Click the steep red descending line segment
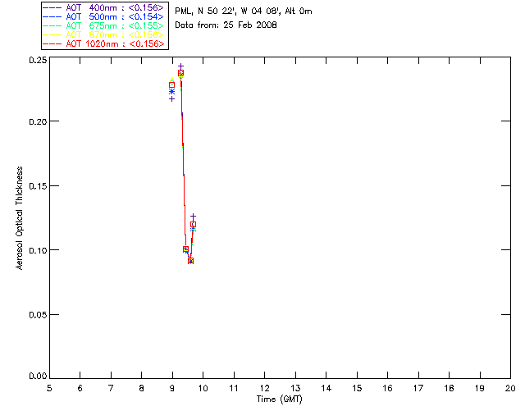The width and height of the screenshot is (525, 420). (x=184, y=161)
